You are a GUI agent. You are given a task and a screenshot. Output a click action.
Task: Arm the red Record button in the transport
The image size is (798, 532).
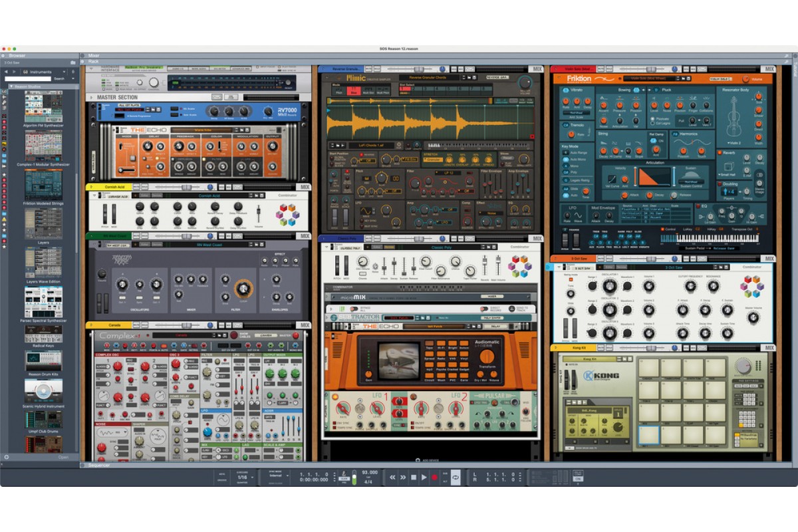click(x=434, y=477)
